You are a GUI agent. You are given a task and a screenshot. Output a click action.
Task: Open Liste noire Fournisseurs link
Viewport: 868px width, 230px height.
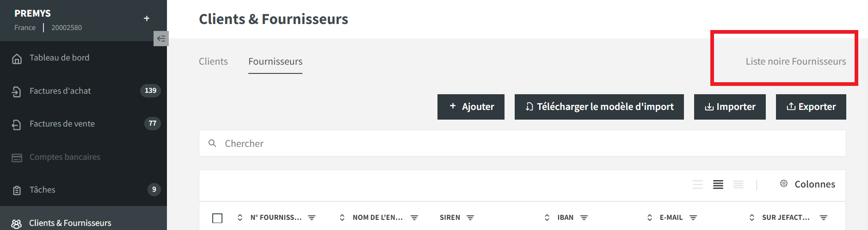click(x=796, y=61)
